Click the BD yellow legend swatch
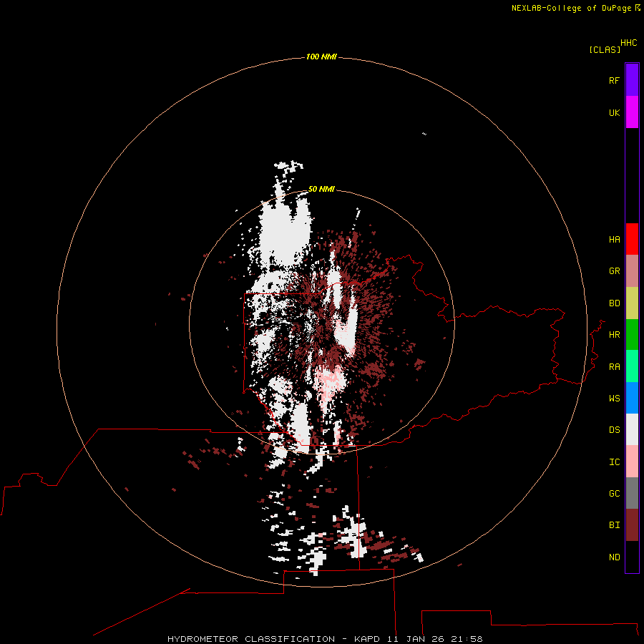644x644 pixels. [632, 303]
